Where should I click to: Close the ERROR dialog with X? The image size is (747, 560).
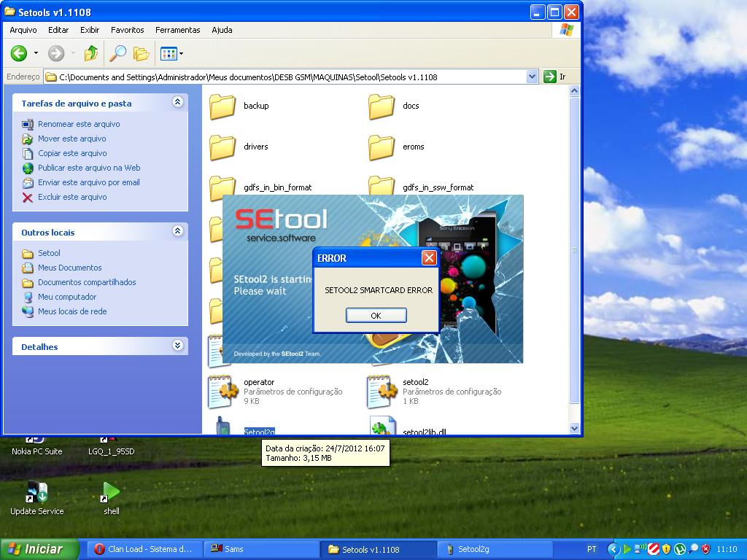(429, 257)
